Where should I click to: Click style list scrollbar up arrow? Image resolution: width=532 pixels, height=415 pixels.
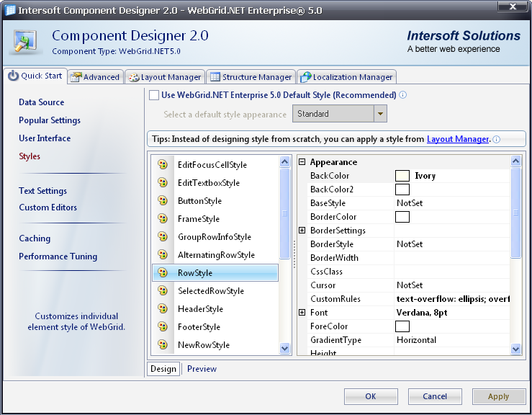pos(284,161)
